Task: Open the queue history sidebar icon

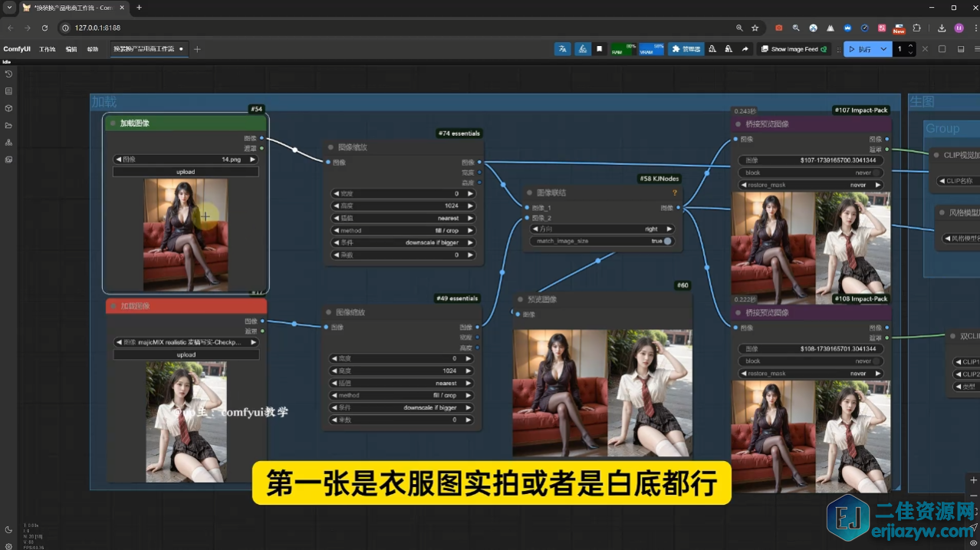Action: click(x=8, y=74)
